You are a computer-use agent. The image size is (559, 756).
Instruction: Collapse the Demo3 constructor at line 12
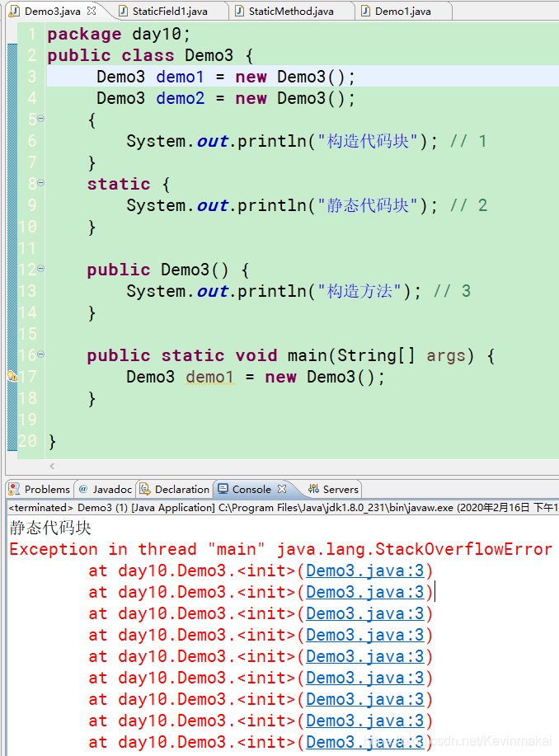pos(41,269)
